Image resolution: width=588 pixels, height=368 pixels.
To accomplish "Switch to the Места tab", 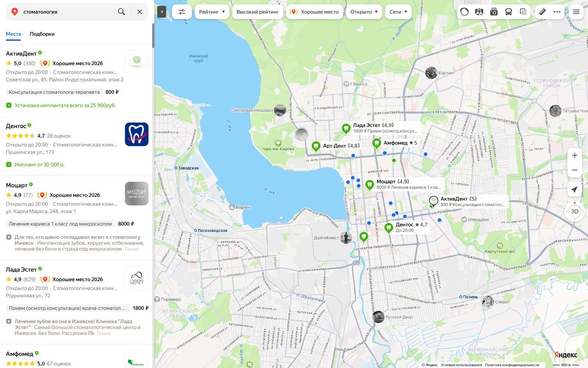I will click(13, 34).
